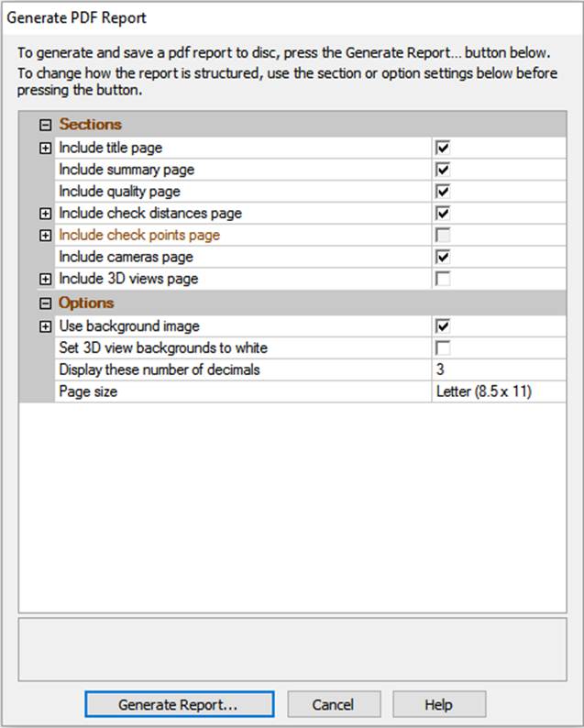Toggle Include summary page checkbox
584x728 pixels.
[x=443, y=170]
